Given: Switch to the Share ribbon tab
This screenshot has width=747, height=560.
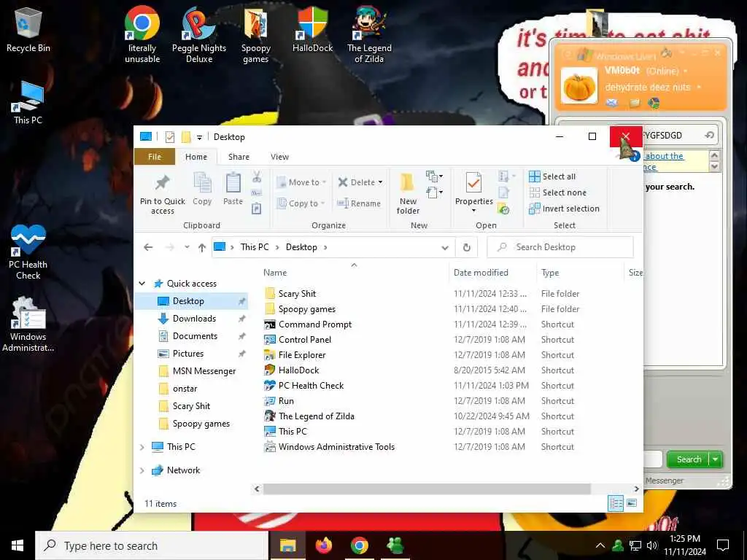Looking at the screenshot, I should pos(239,157).
